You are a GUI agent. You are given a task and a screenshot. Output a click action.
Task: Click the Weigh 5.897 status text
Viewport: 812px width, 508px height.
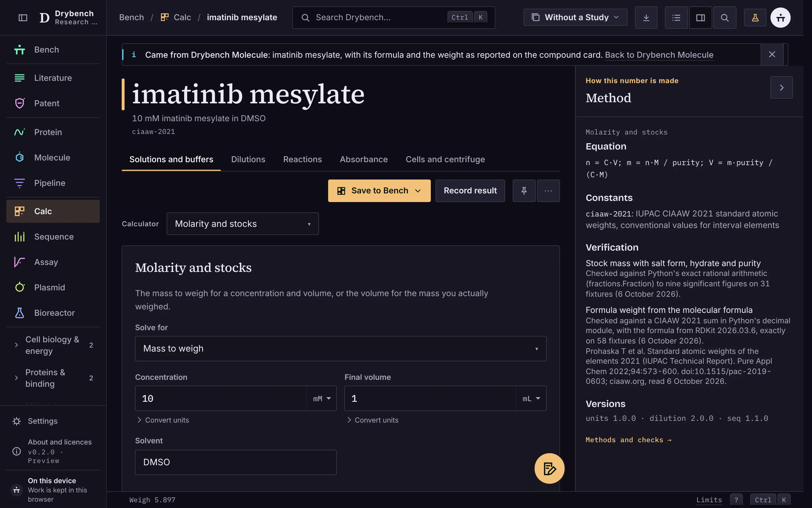point(152,500)
